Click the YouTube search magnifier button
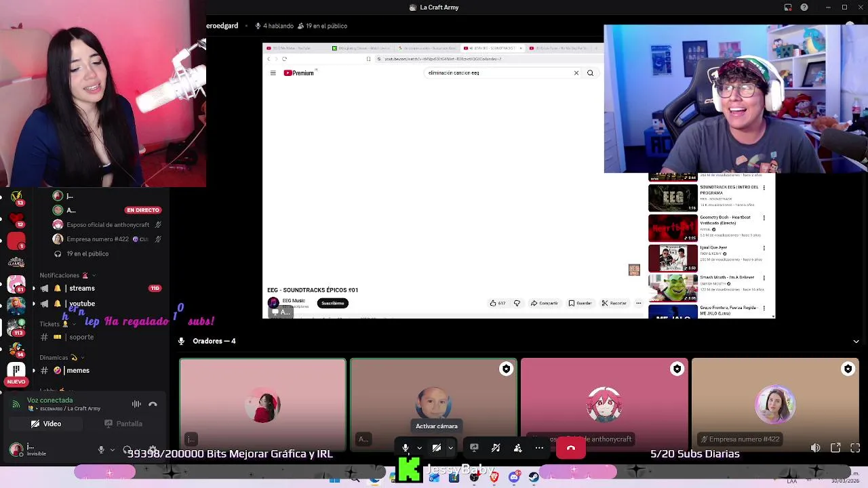This screenshot has height=488, width=868. (x=590, y=73)
